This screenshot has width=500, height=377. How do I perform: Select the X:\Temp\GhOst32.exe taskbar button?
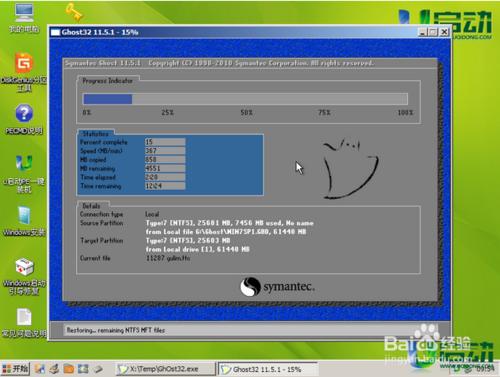point(166,369)
